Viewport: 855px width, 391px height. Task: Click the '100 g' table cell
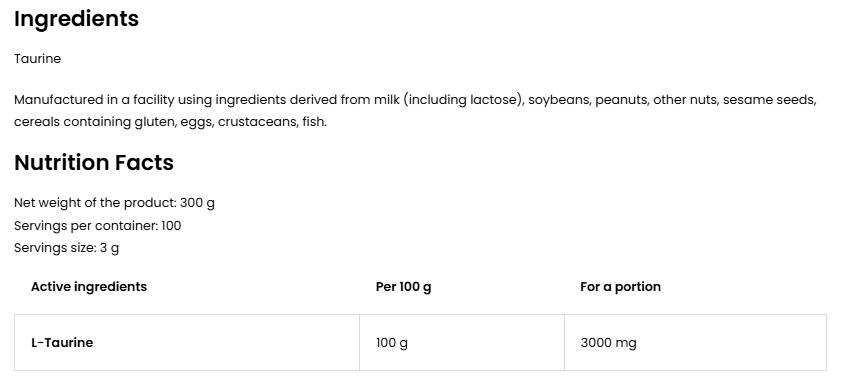tap(462, 342)
